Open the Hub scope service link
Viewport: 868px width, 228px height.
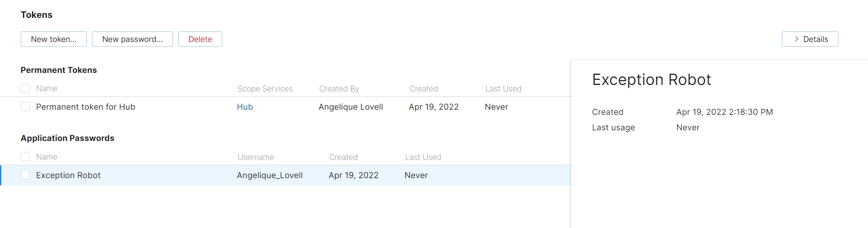pos(245,107)
